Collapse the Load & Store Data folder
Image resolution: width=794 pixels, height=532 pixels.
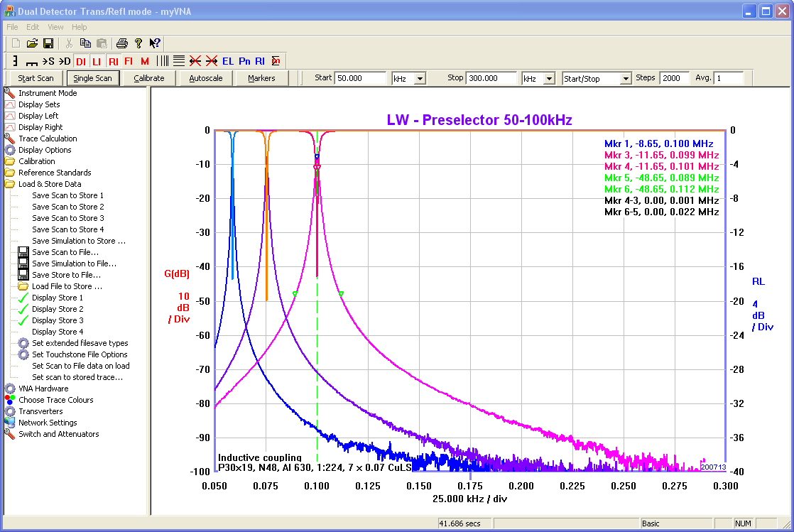[10, 184]
